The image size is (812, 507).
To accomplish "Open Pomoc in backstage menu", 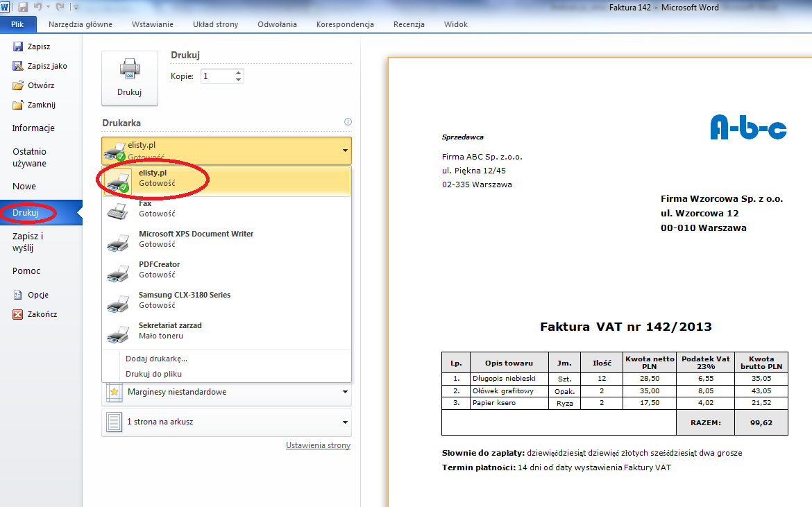I will pyautogui.click(x=41, y=270).
